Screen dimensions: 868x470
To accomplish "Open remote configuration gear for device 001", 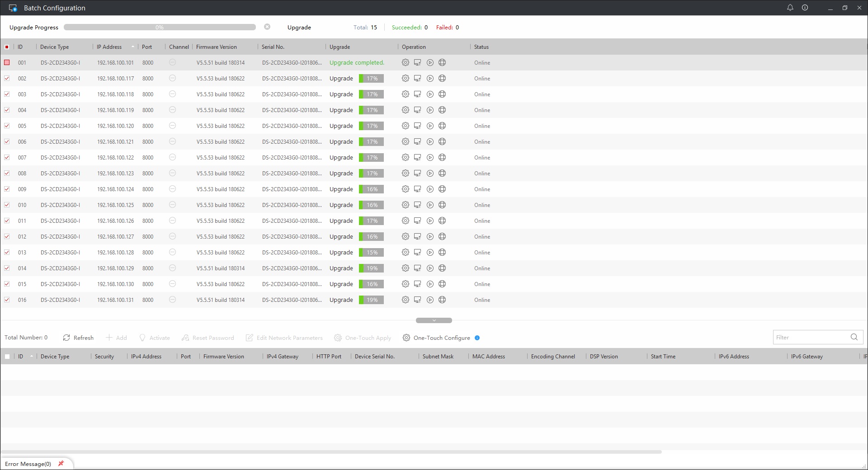I will click(406, 62).
